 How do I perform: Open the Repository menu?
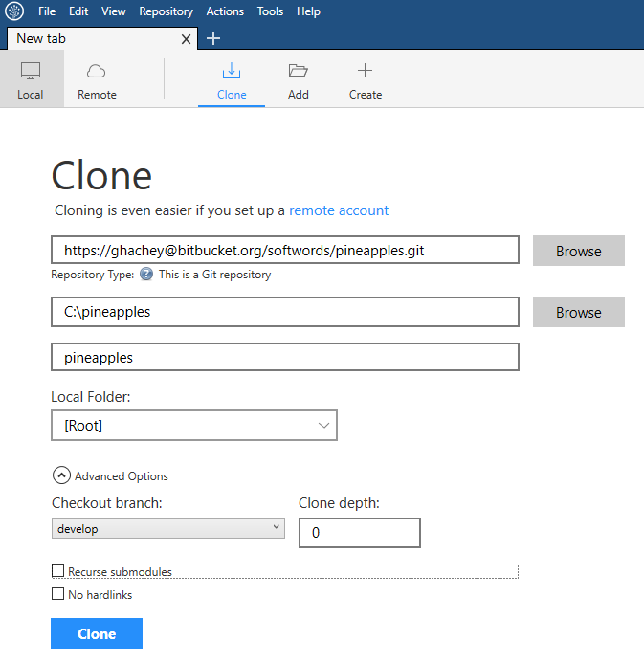point(166,11)
